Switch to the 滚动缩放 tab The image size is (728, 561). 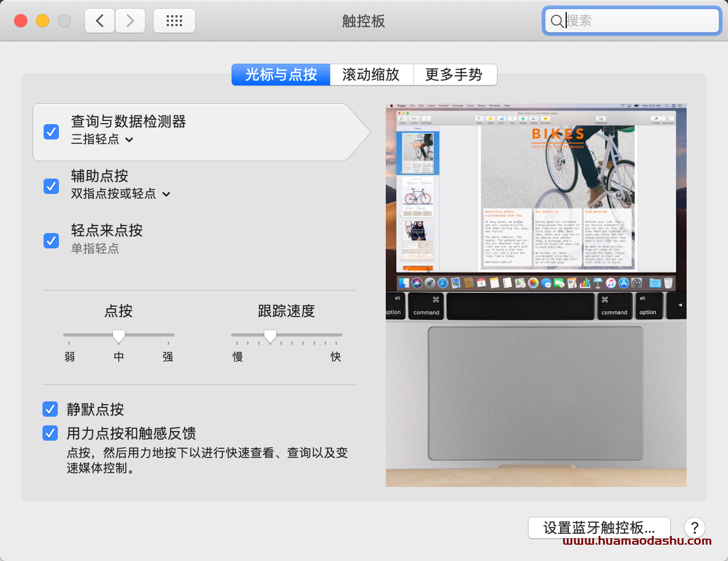(x=372, y=75)
